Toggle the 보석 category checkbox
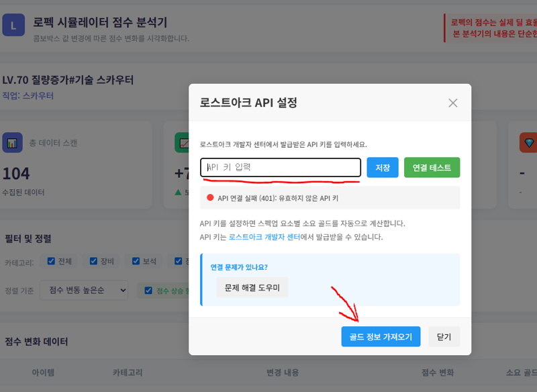This screenshot has height=392, width=537. coord(136,261)
